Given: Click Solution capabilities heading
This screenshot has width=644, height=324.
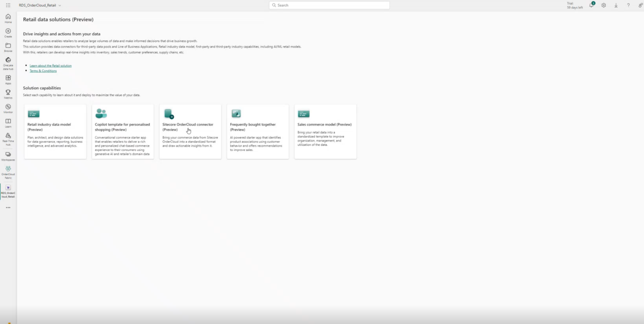Looking at the screenshot, I should click(x=42, y=88).
